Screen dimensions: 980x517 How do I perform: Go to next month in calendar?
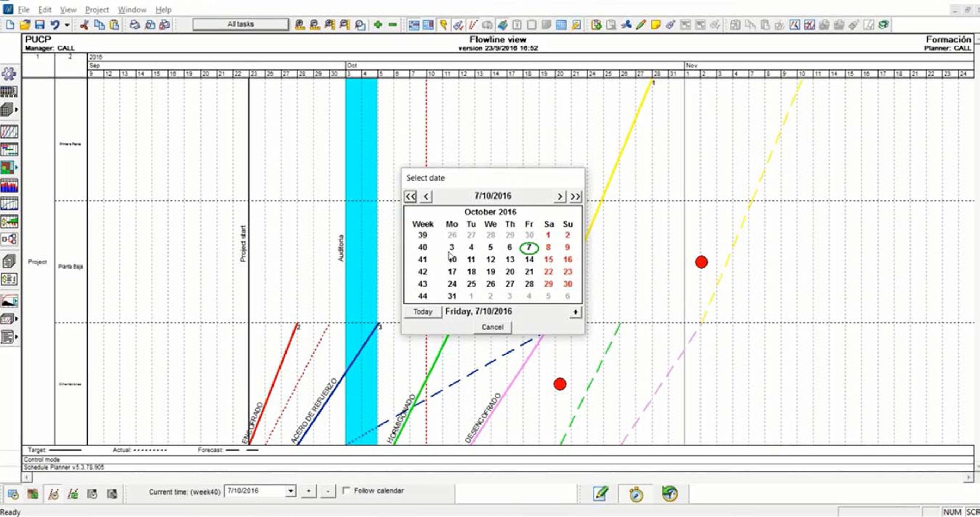pyautogui.click(x=560, y=196)
